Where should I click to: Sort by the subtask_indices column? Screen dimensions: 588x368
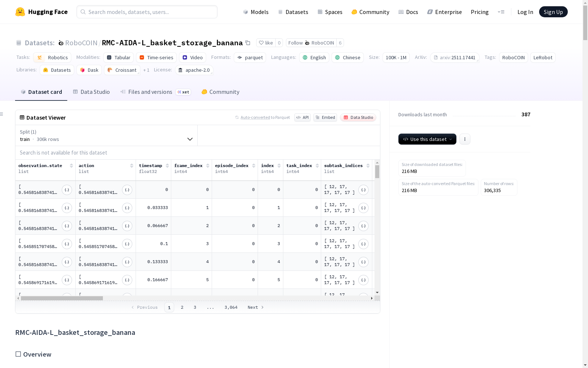click(x=368, y=166)
